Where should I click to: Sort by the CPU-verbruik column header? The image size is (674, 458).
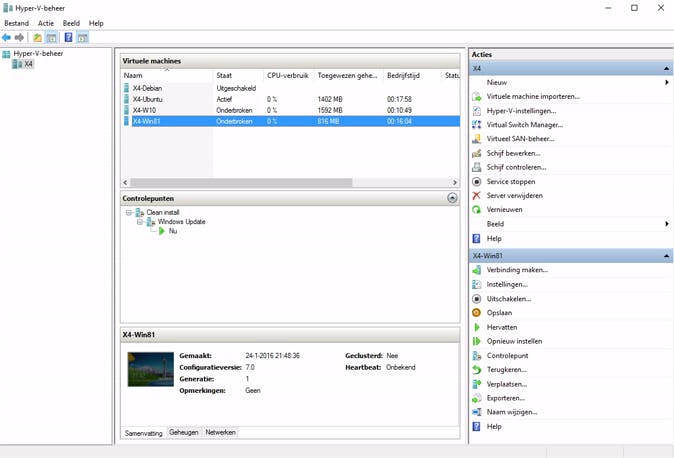click(288, 76)
